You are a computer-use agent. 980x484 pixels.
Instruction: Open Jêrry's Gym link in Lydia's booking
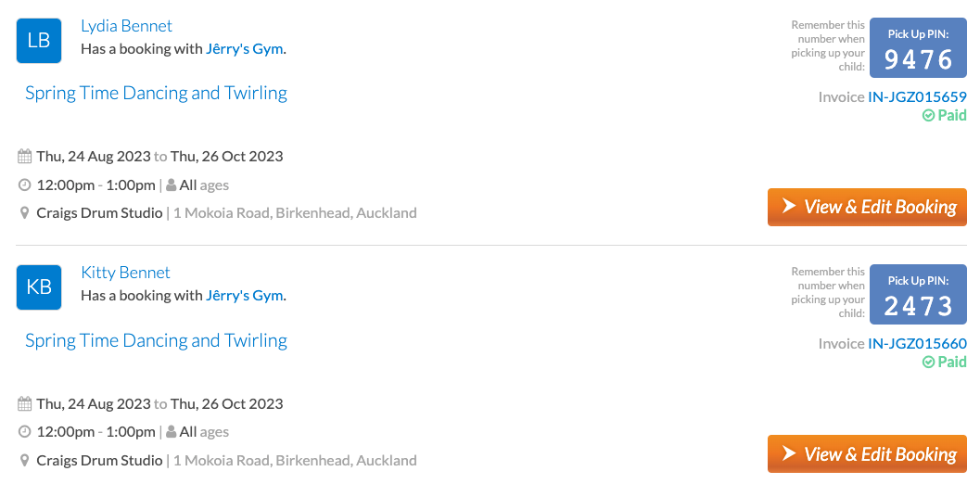(x=245, y=49)
